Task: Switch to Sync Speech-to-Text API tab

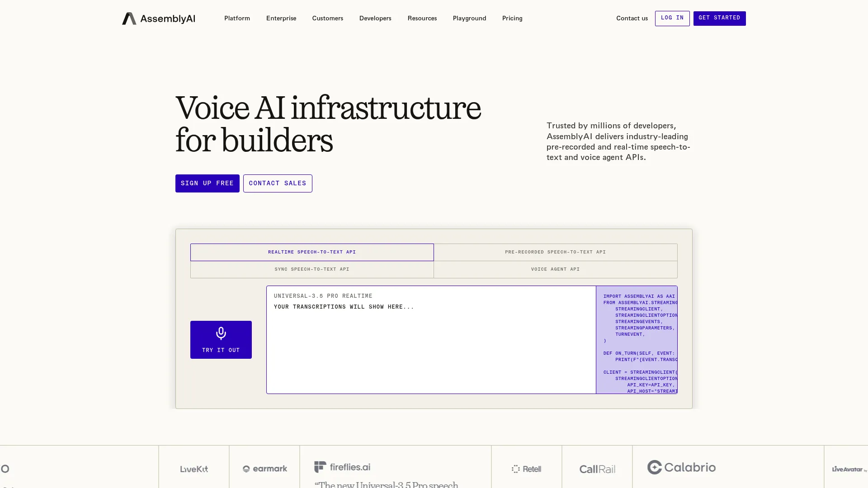Action: point(312,269)
